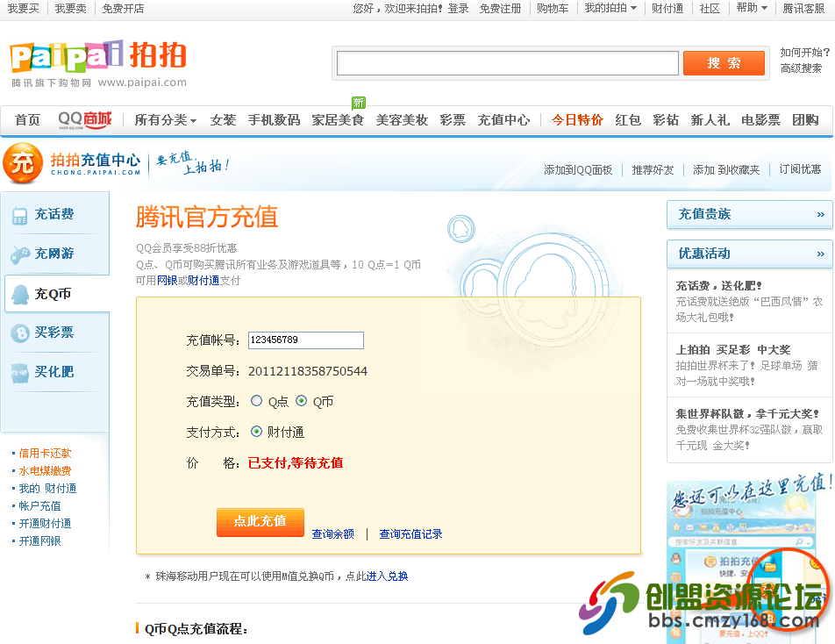Go to 首页 in the navigation bar
This screenshot has width=835, height=644.
pos(28,120)
